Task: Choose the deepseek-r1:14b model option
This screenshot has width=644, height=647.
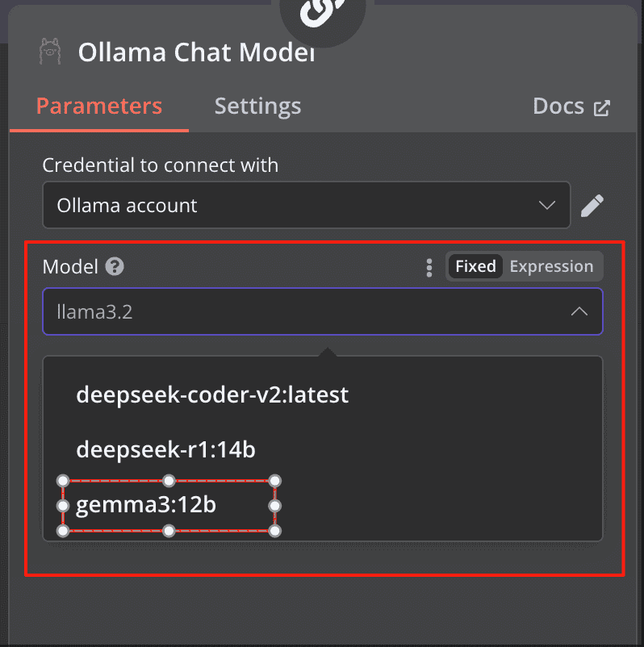Action: click(165, 449)
